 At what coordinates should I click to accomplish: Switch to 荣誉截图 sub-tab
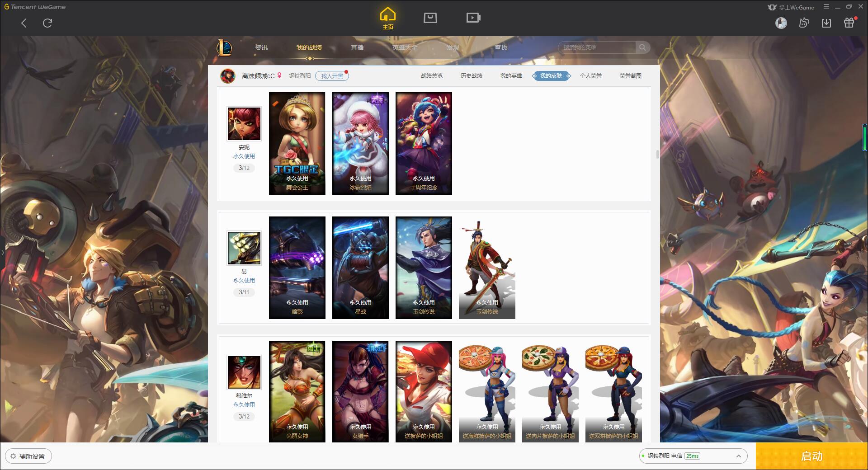tap(631, 76)
